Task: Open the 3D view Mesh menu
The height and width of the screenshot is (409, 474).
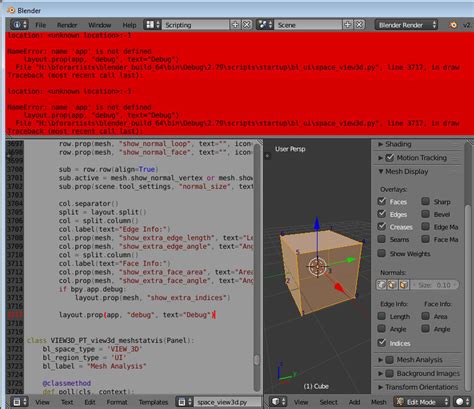Action: pyautogui.click(x=379, y=402)
